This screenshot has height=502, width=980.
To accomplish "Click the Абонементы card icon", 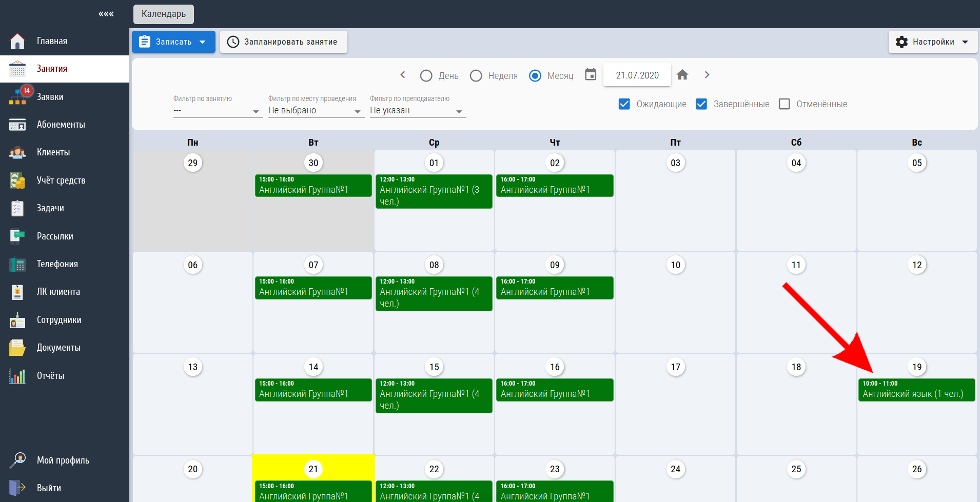I will coord(17,125).
